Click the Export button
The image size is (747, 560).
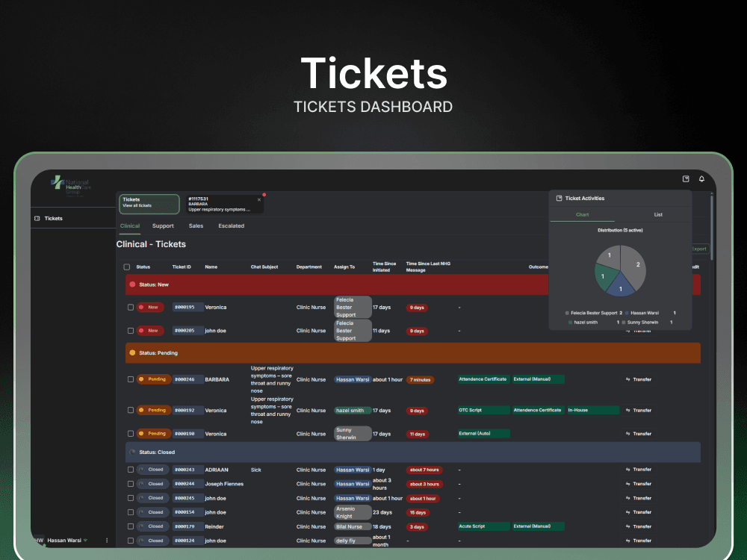coord(700,249)
